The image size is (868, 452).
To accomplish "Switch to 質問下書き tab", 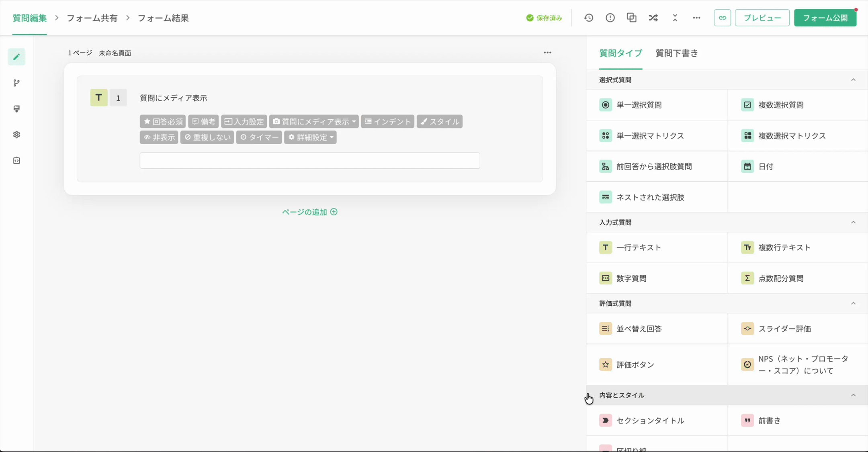I will [x=677, y=53].
